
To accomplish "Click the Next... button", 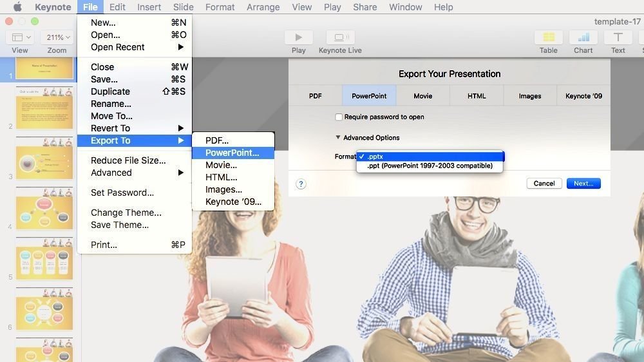I will coord(583,184).
